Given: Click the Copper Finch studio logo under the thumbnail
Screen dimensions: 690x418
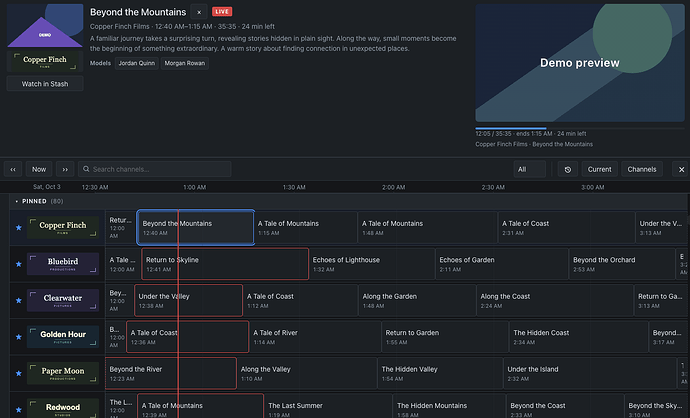Looking at the screenshot, I should point(45,61).
